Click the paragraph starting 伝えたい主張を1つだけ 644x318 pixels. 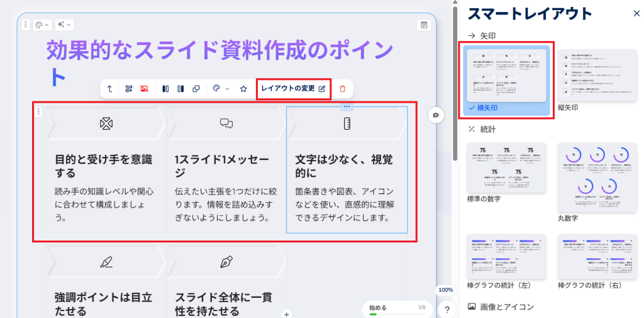tap(225, 205)
